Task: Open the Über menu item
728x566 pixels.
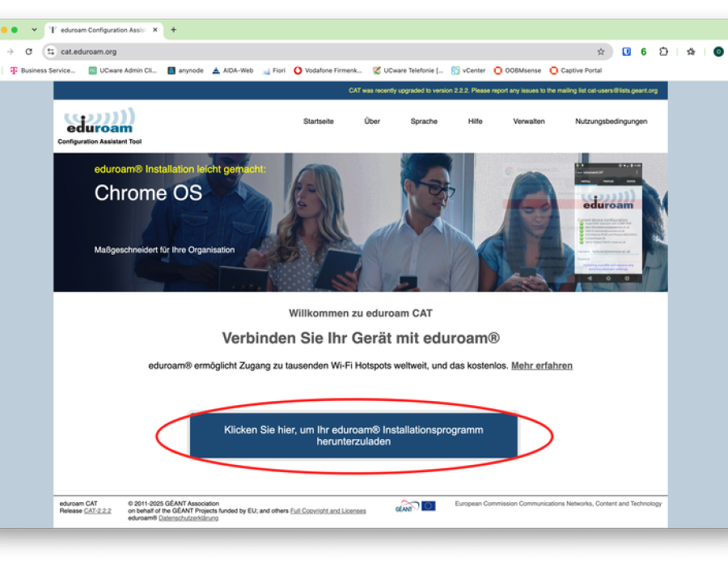Action: pos(372,121)
